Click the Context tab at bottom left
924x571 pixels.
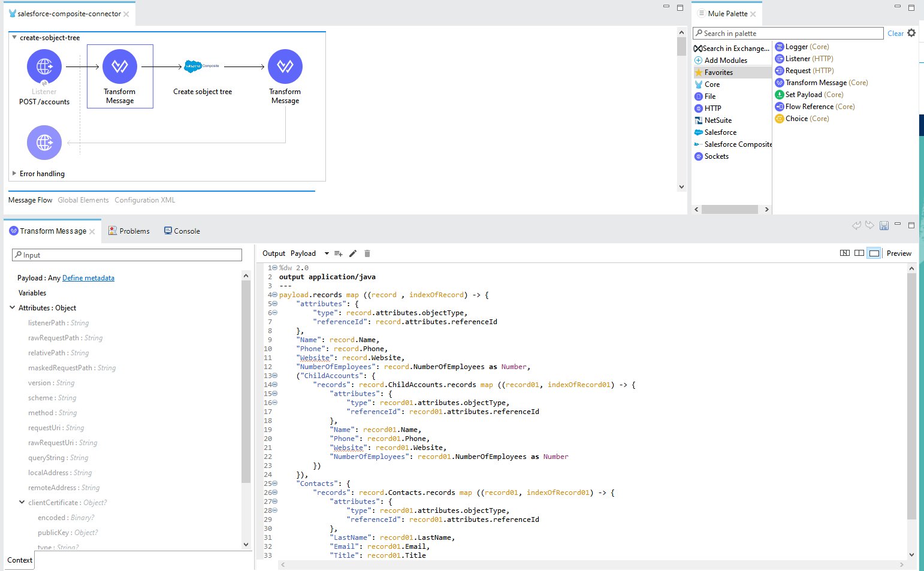point(20,560)
